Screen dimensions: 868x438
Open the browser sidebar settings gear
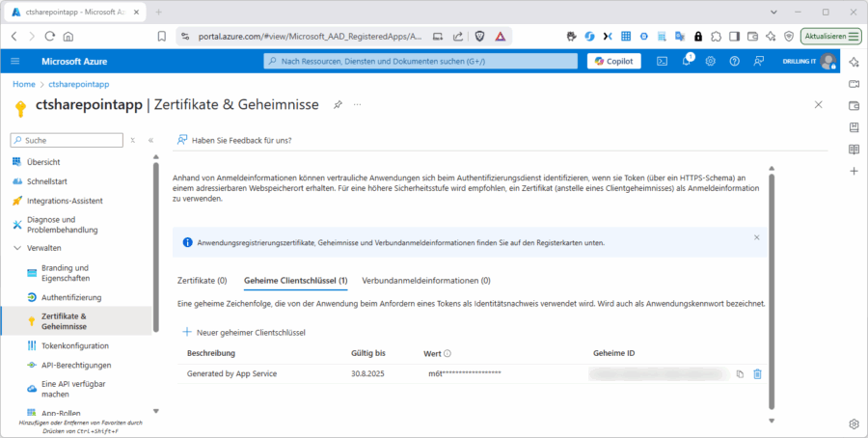pyautogui.click(x=854, y=424)
